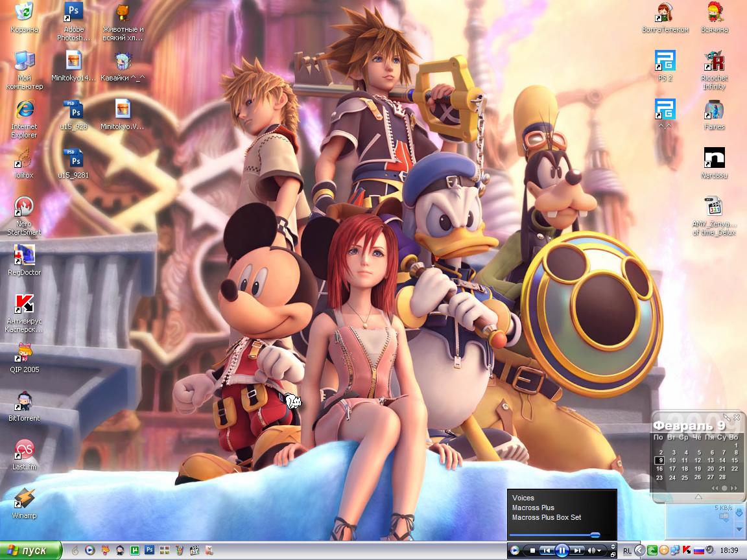Adjust the seek slider in the Voices popup
The image size is (747, 560).
click(595, 535)
